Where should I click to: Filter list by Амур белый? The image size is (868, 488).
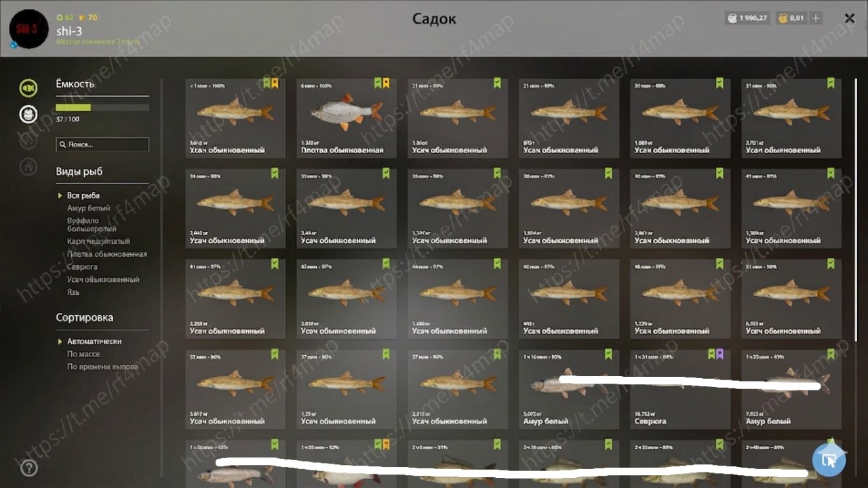coord(88,208)
